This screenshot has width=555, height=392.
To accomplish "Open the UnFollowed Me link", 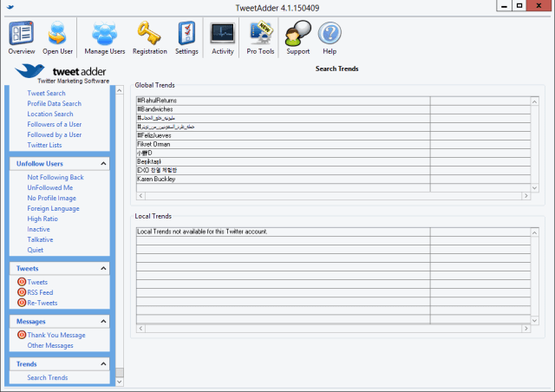I will tap(50, 187).
